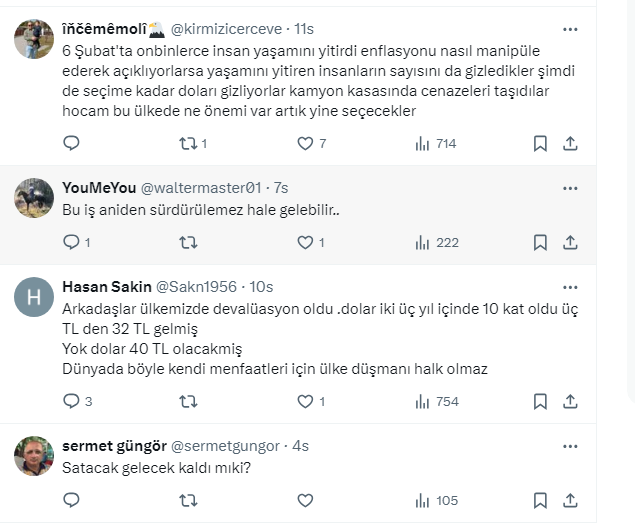Share the kirmizicerceve tweet
The image size is (635, 523).
570,144
